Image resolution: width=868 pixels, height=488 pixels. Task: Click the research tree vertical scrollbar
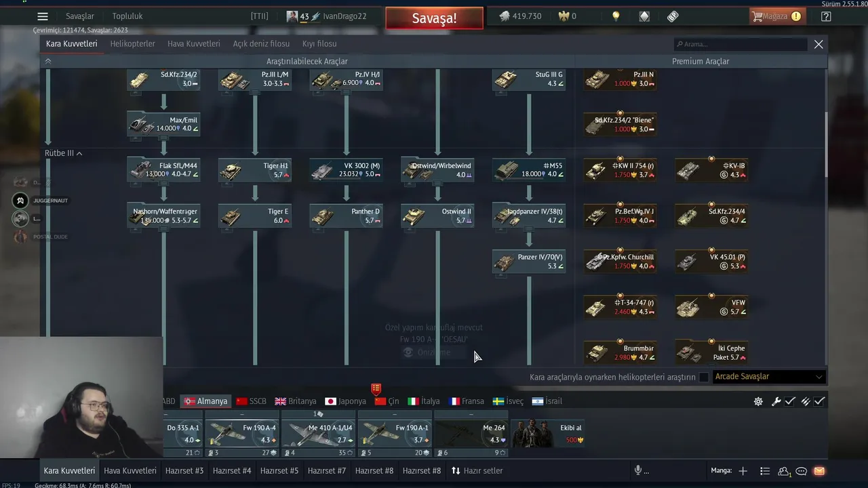pyautogui.click(x=826, y=146)
